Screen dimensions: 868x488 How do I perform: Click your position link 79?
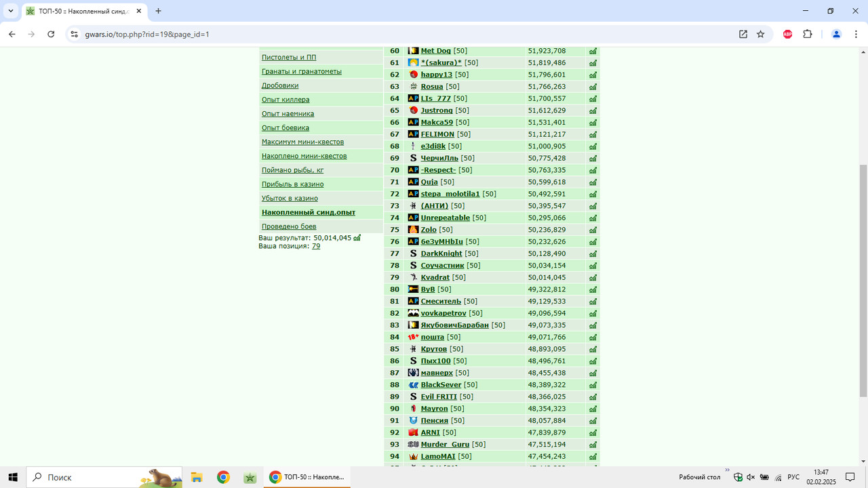point(316,247)
